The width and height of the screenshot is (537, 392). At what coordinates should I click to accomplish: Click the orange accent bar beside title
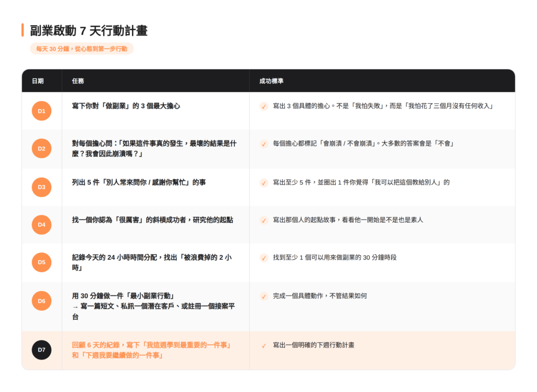pos(23,30)
